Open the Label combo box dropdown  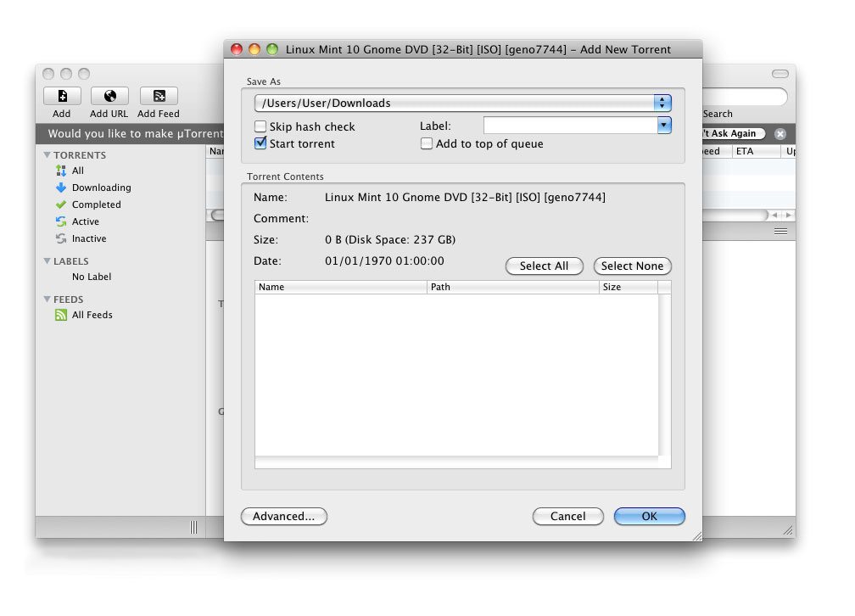pyautogui.click(x=664, y=126)
